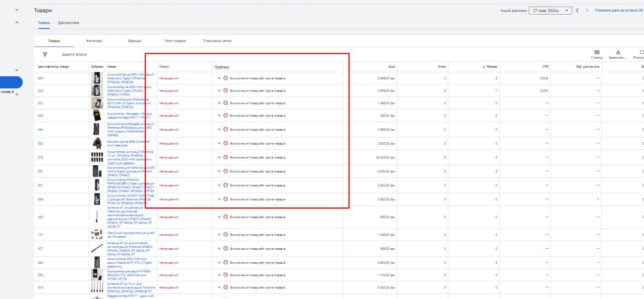This screenshot has width=644, height=299.
Task: Click Додати фільтр input field
Action: click(74, 54)
